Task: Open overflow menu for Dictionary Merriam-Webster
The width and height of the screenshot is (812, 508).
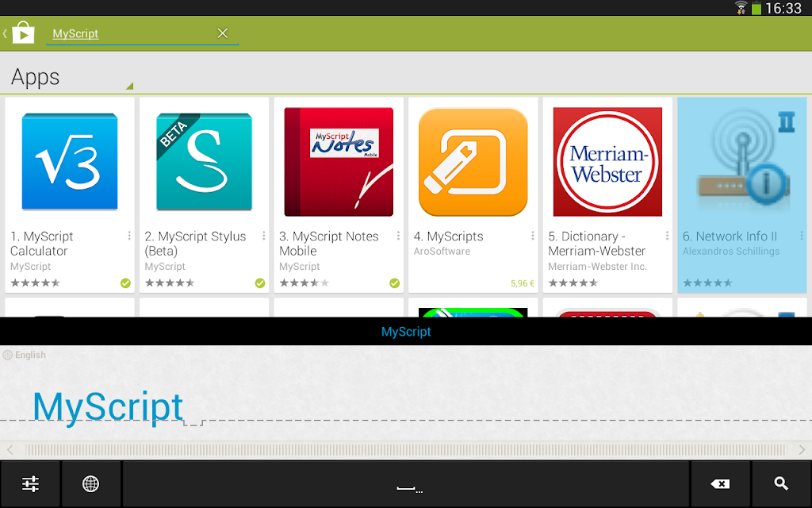Action: (x=667, y=236)
